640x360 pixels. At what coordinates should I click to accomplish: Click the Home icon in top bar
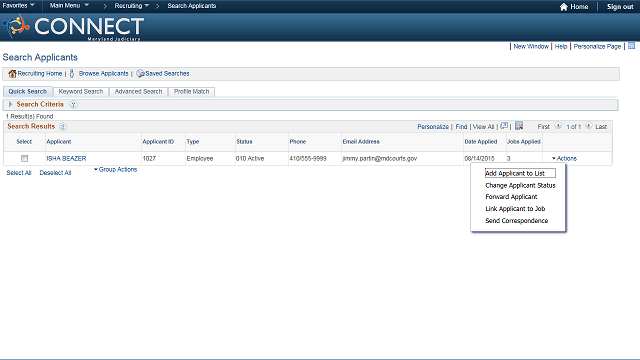[x=564, y=7]
